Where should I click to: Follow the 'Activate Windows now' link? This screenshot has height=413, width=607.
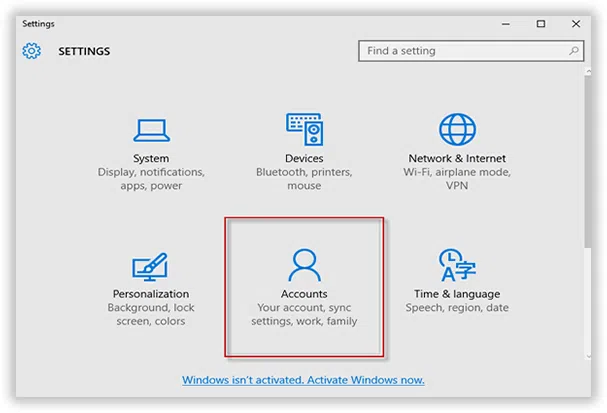click(x=303, y=380)
